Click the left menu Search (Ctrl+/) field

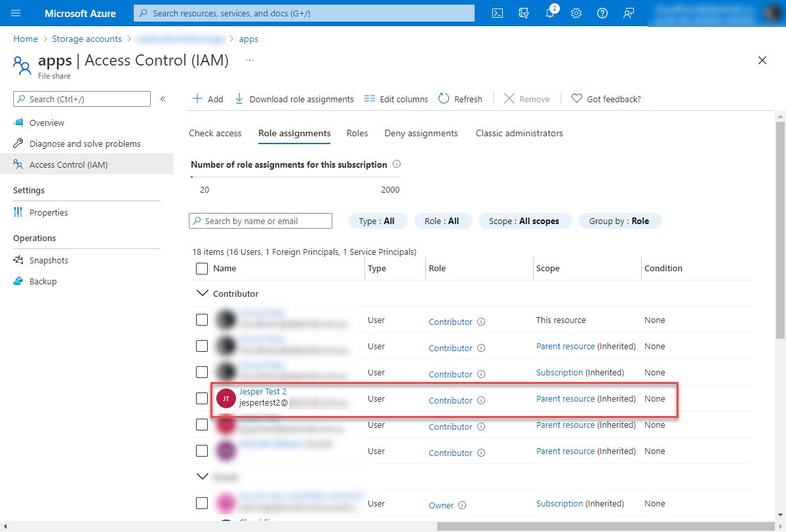click(82, 99)
